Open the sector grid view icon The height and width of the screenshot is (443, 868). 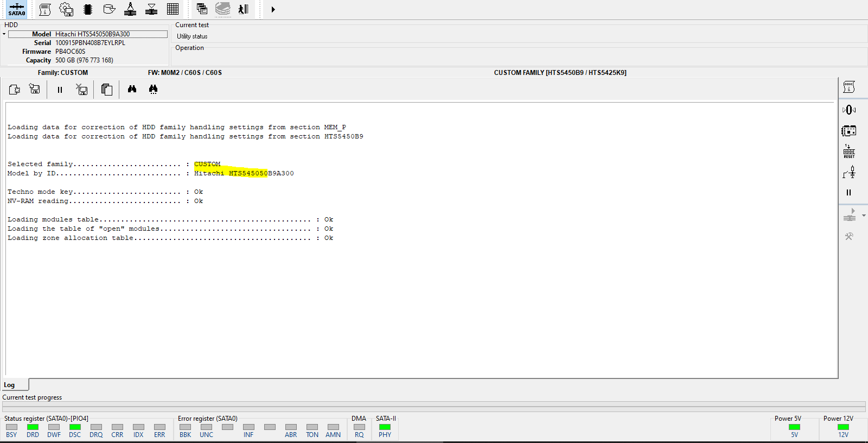173,9
